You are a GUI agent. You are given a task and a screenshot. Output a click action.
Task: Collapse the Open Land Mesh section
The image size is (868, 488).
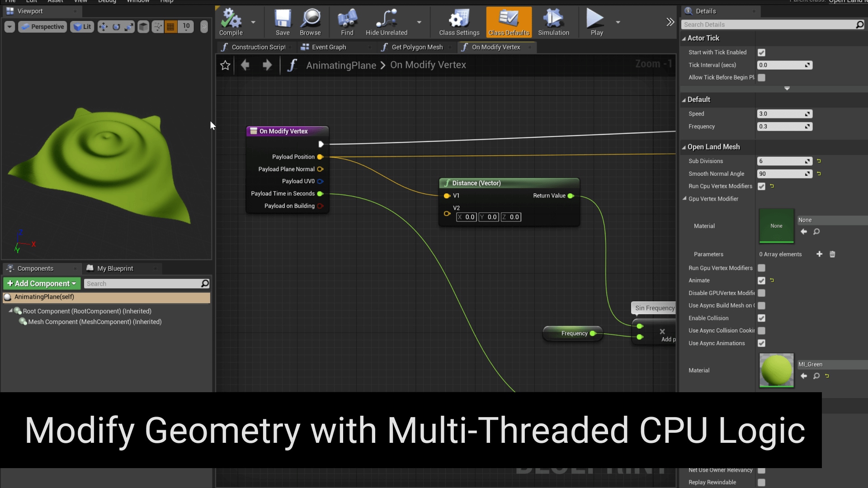pos(684,147)
